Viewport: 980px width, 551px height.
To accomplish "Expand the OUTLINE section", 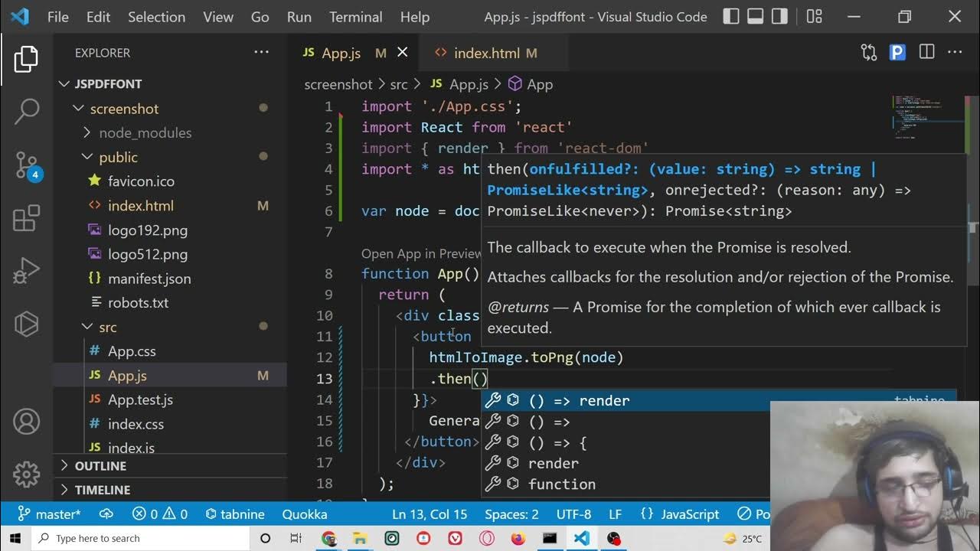I will (100, 466).
